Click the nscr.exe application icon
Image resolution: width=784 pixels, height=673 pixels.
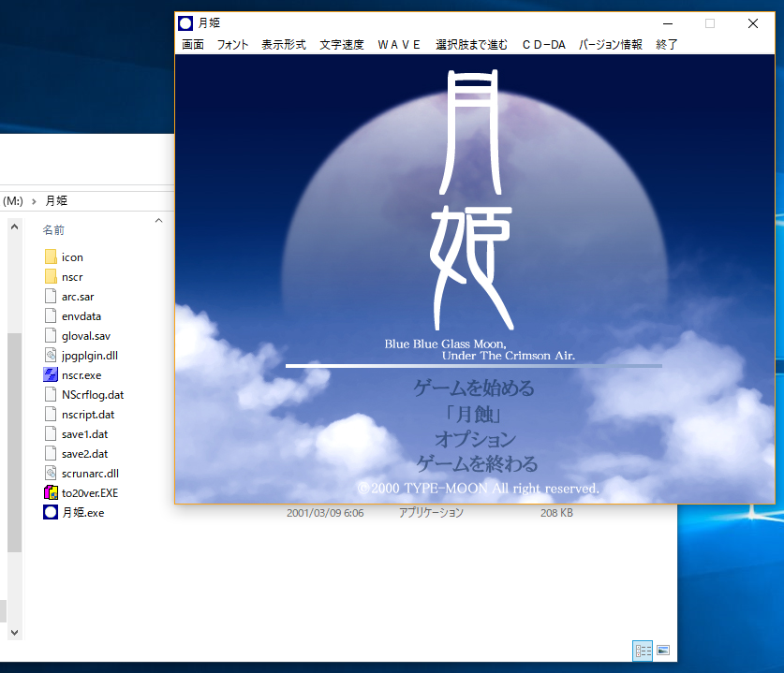[51, 375]
